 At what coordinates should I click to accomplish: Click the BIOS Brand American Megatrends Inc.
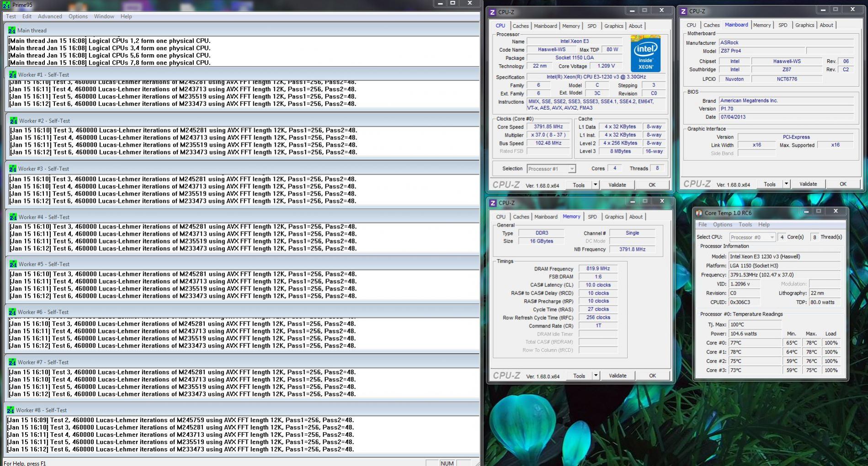[x=786, y=101]
